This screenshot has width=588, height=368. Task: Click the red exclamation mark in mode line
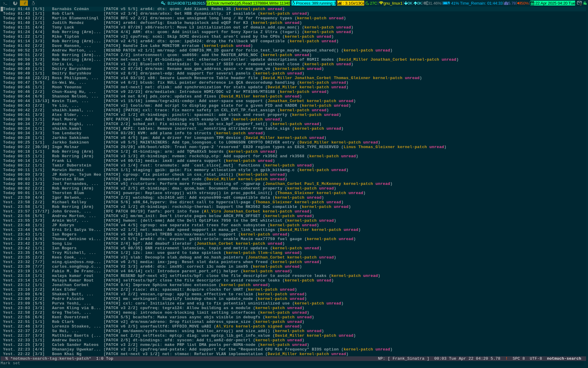pyautogui.click(x=506, y=358)
